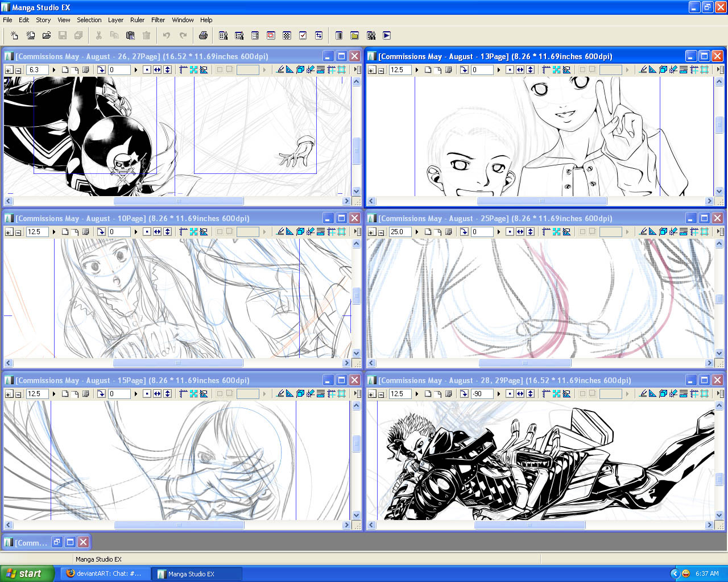Open zoom dropdown arrow in 10Page window
This screenshot has height=582, width=728.
[x=54, y=232]
